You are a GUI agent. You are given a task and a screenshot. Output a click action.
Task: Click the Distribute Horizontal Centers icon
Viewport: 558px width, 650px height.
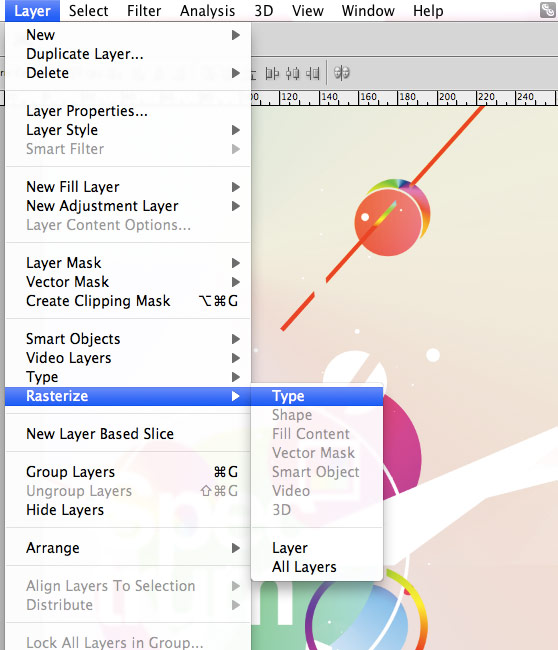click(292, 73)
